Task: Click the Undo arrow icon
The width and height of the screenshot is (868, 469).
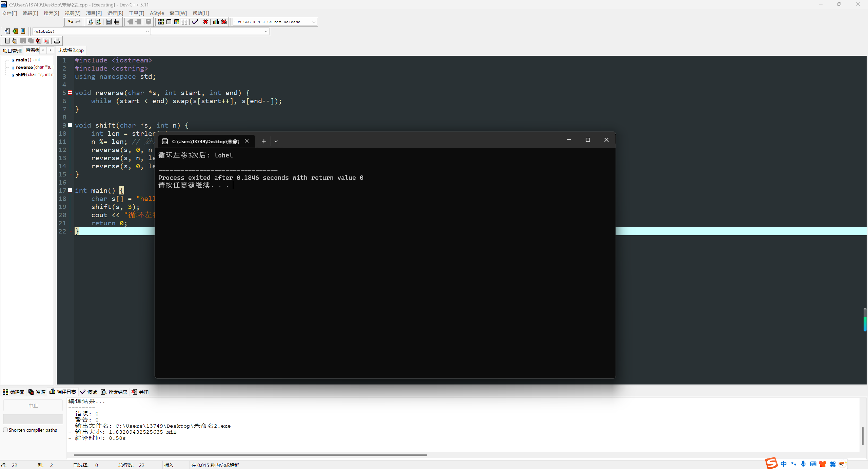Action: pyautogui.click(x=70, y=22)
